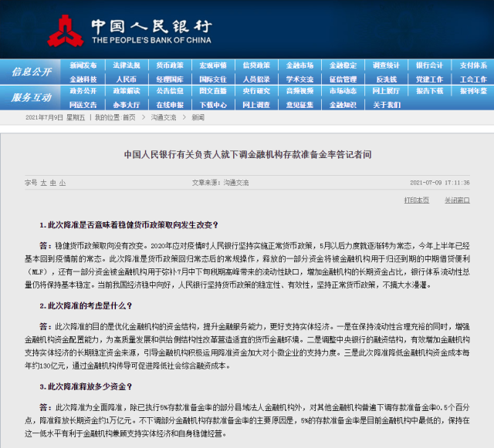
Task: Select 经理国库 in the navigation
Action: pyautogui.click(x=170, y=79)
